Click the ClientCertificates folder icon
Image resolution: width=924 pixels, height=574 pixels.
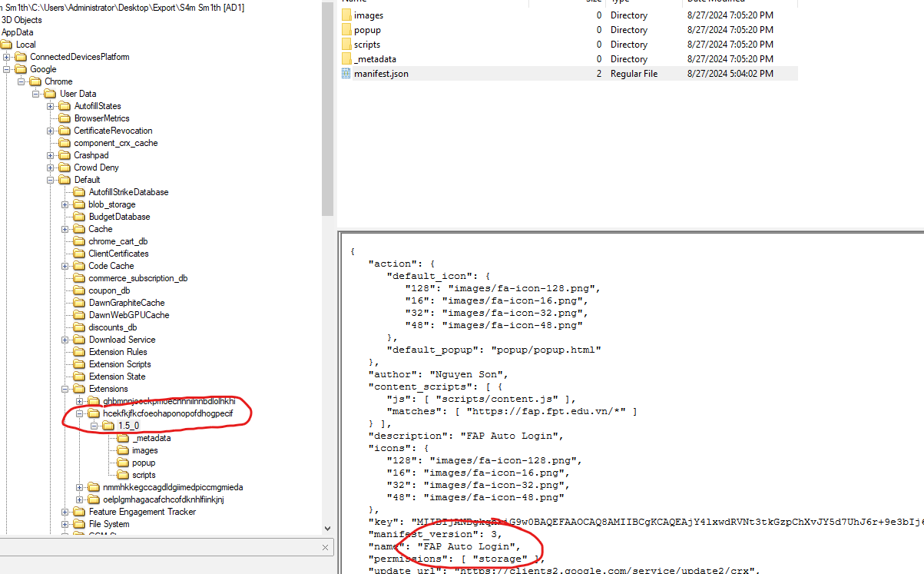coord(80,254)
